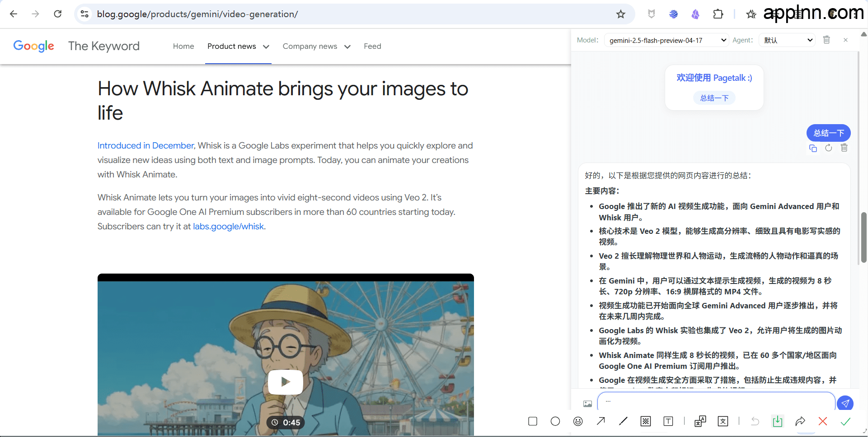Click the article heading How Whisk Animate
This screenshot has height=437, width=868.
click(x=283, y=101)
